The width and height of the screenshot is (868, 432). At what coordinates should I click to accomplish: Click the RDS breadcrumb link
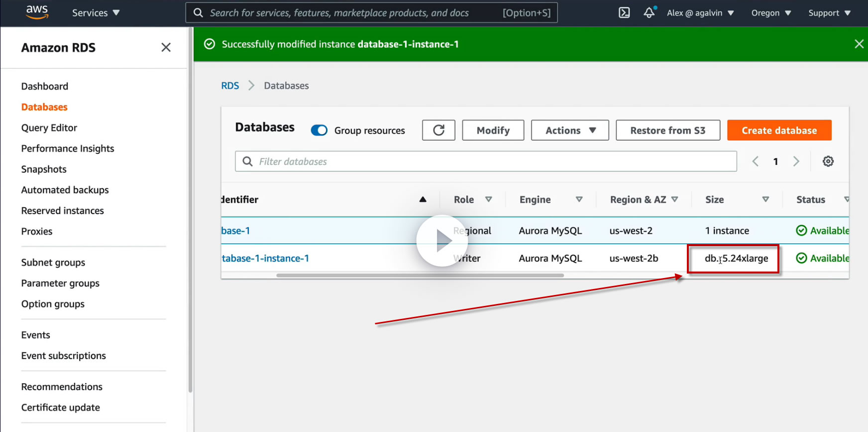(x=230, y=86)
